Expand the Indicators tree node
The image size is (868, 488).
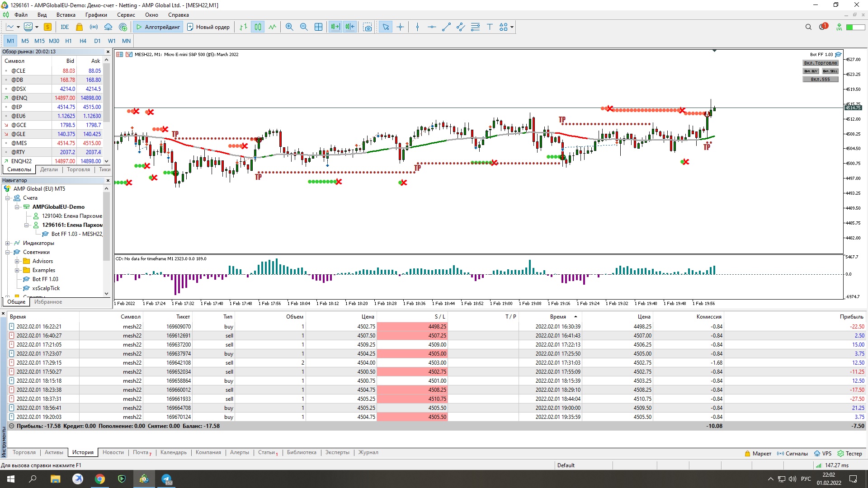(8, 243)
